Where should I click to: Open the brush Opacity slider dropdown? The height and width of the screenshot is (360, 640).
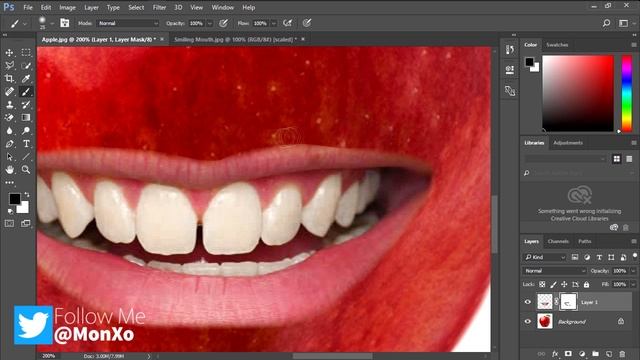[210, 24]
